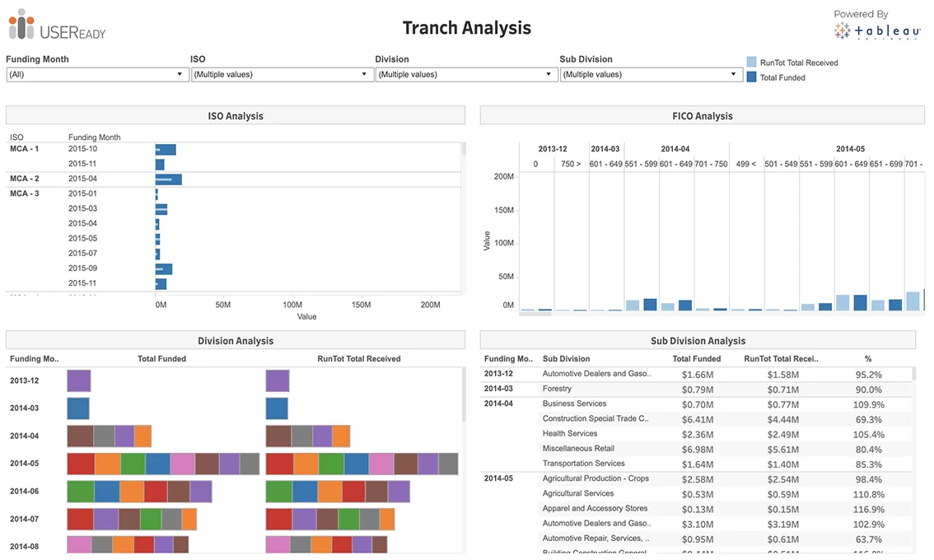Click the Tableau logo
The image size is (934, 560).
(877, 30)
